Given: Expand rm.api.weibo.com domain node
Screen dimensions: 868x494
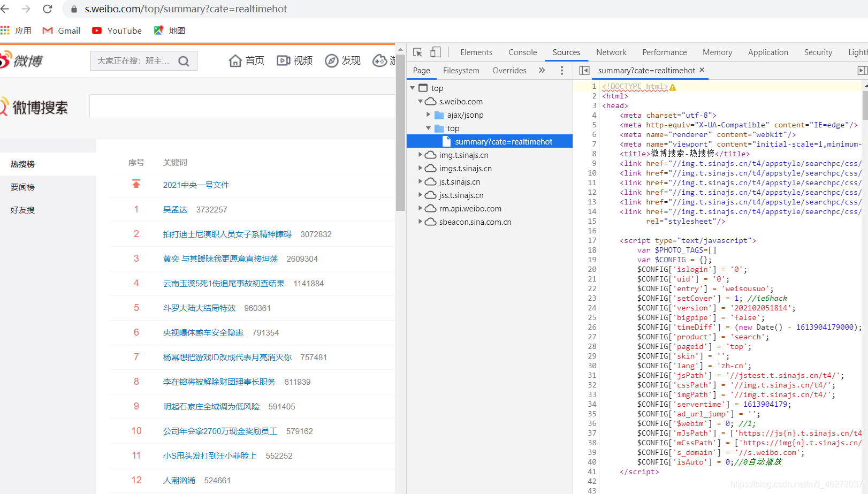Looking at the screenshot, I should [421, 208].
